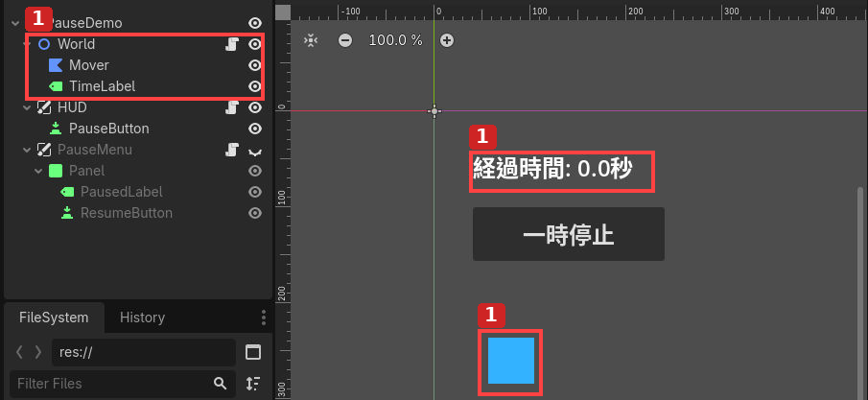Click the origin marker in the viewport
Screen dimensions: 868x400
(x=434, y=111)
